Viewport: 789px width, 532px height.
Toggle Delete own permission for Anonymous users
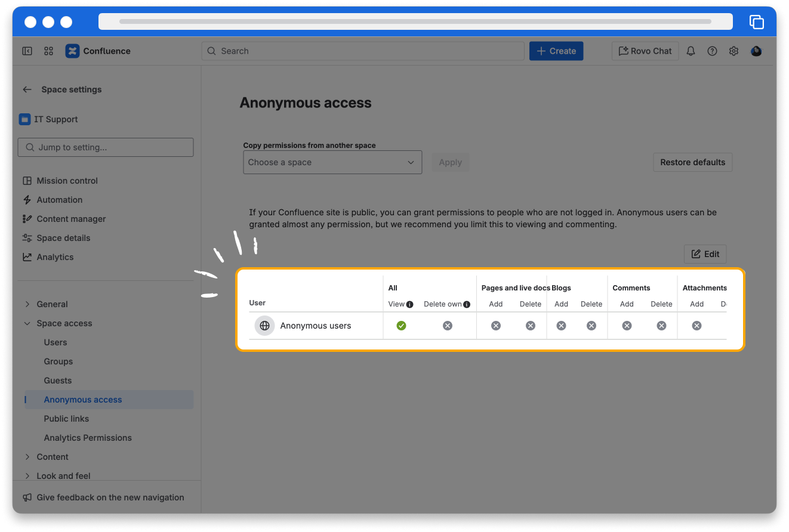pos(447,326)
